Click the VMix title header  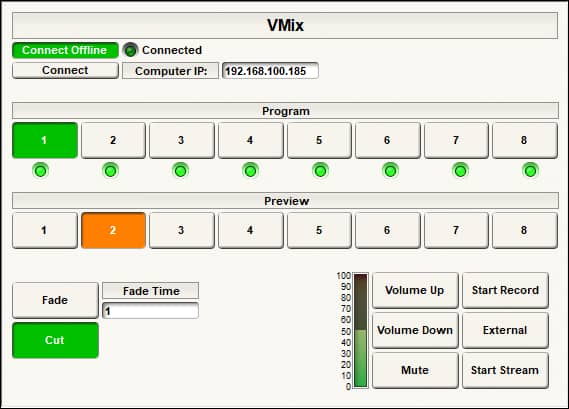tap(285, 25)
